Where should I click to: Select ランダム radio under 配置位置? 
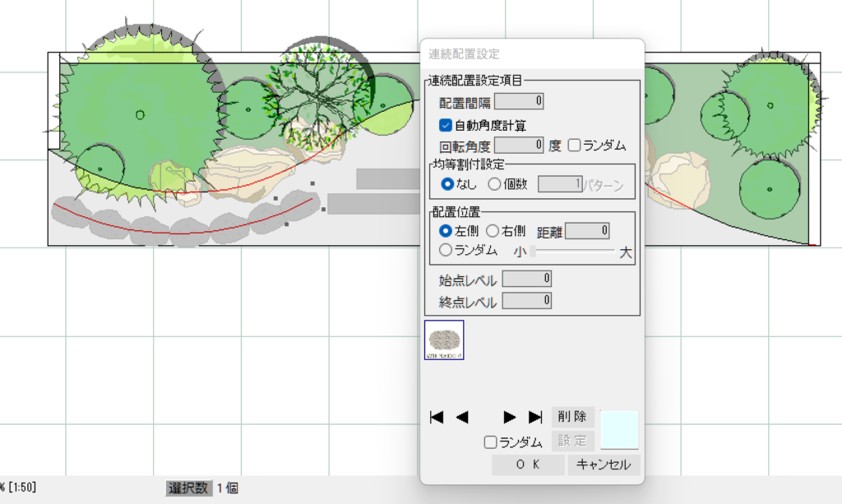click(446, 249)
